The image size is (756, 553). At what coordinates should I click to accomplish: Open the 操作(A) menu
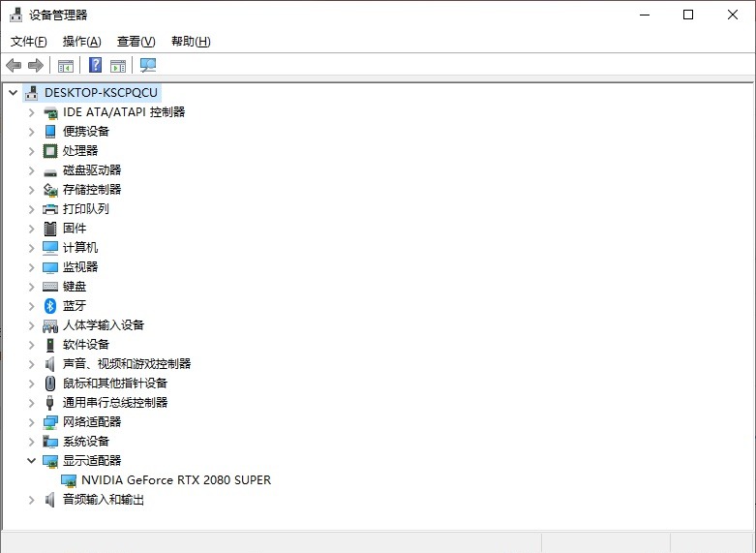[x=82, y=42]
